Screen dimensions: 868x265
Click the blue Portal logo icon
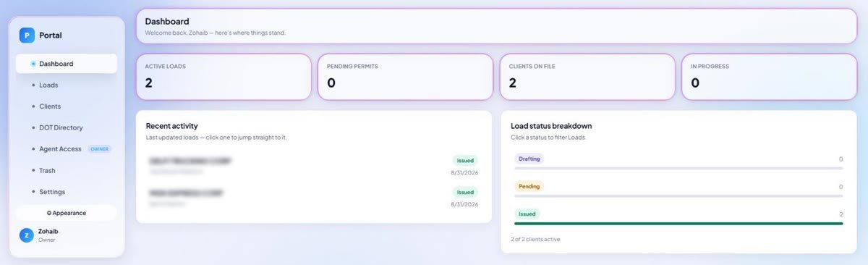27,35
